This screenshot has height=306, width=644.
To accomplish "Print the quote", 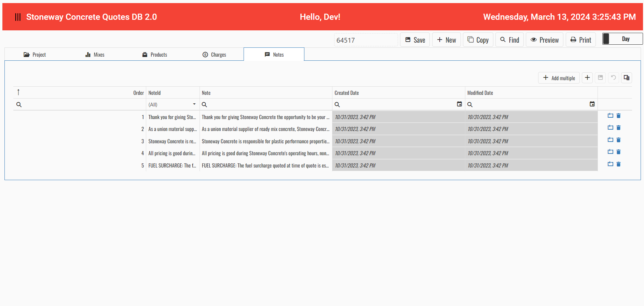I will [581, 40].
